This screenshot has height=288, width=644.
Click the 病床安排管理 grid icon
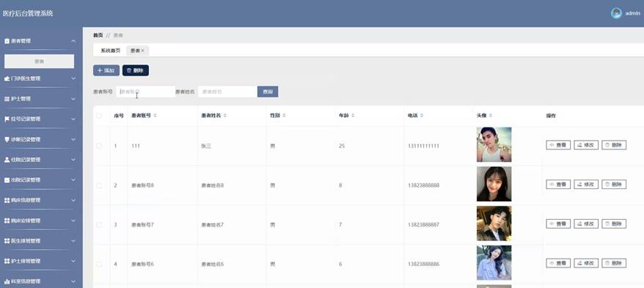coord(7,221)
